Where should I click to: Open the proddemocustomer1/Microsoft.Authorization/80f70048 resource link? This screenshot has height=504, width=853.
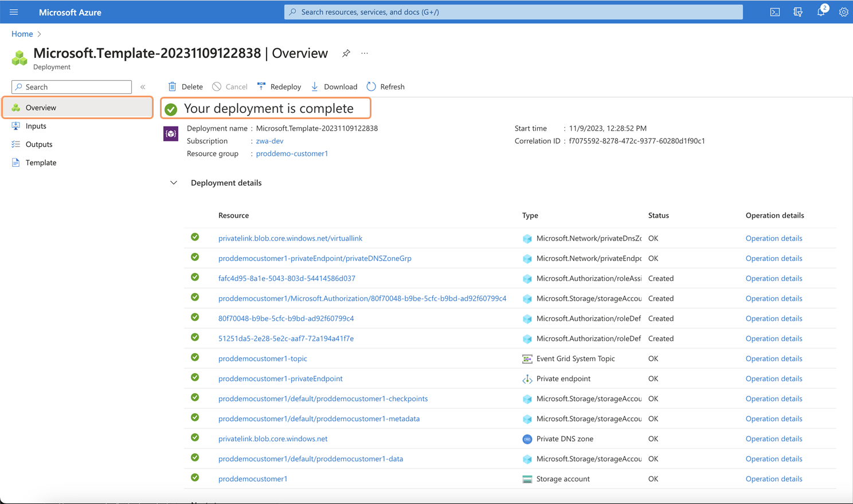[x=362, y=298]
